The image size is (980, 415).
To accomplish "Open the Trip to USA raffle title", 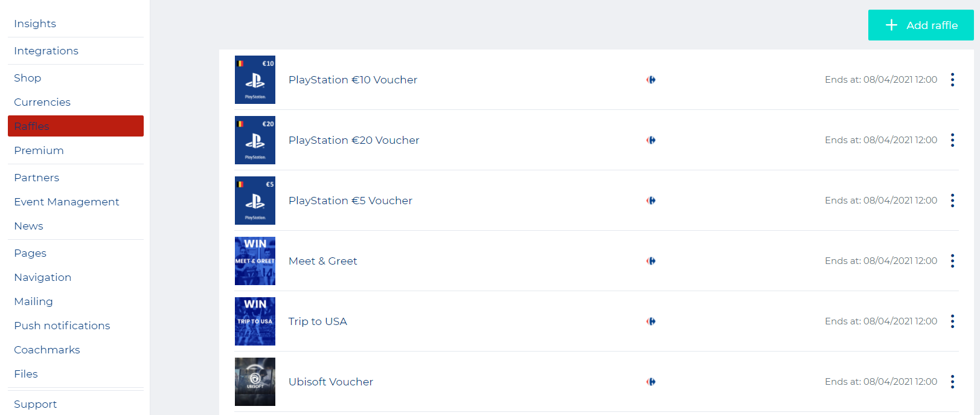I will coord(318,321).
